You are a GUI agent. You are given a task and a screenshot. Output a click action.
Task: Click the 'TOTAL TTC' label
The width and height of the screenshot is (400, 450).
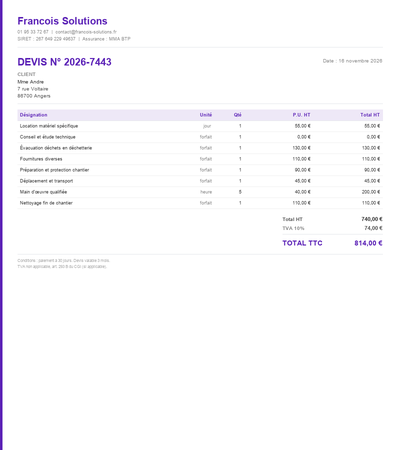302,243
